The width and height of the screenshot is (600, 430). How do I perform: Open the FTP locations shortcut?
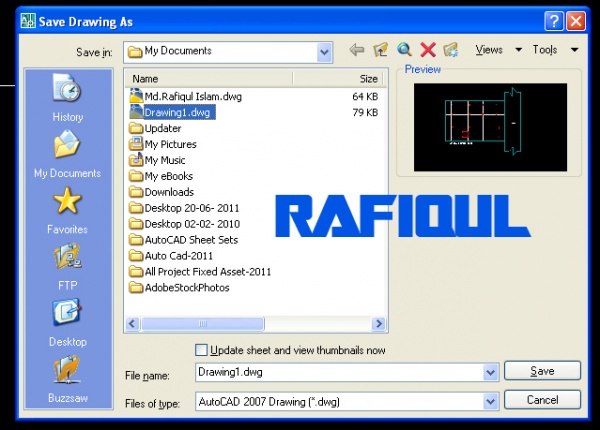[x=67, y=267]
